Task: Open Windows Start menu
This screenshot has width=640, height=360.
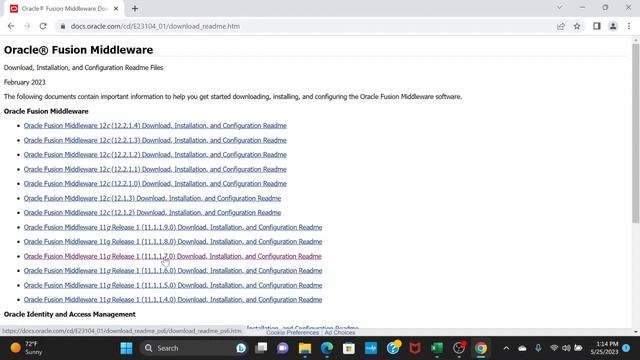Action: pos(127,348)
